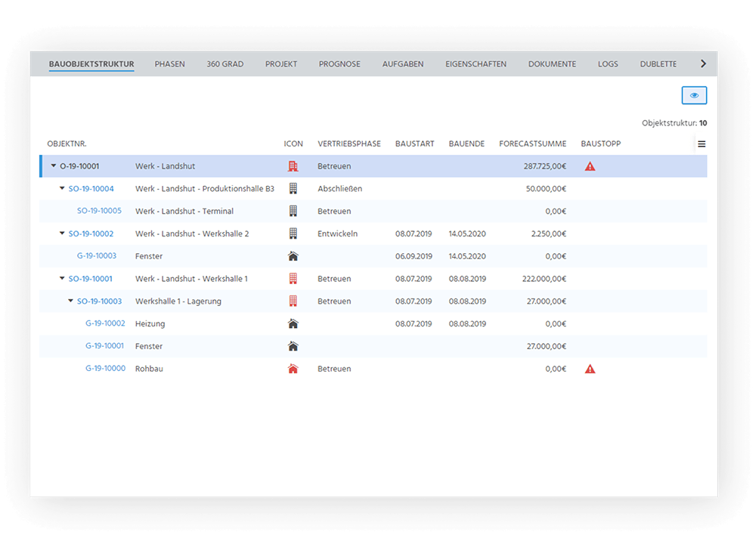756x544 pixels.
Task: Click the red building icon for Werk - Landshut
Action: click(293, 166)
